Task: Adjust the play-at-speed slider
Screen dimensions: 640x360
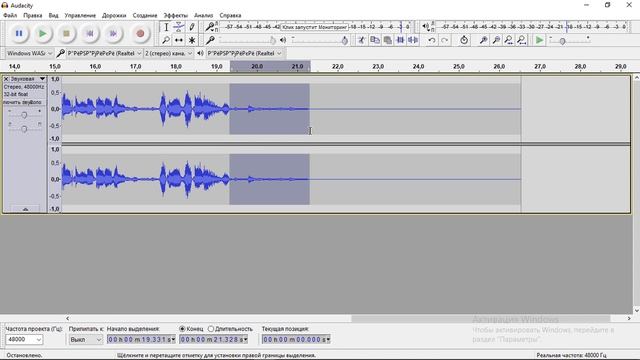Action: [x=570, y=40]
